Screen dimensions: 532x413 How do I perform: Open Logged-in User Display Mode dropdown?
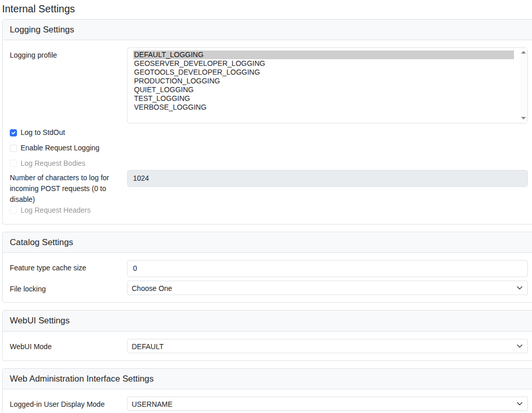tap(327, 404)
